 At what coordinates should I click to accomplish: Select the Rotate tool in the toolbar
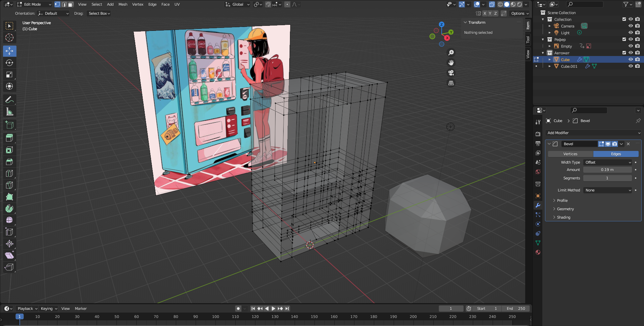9,63
